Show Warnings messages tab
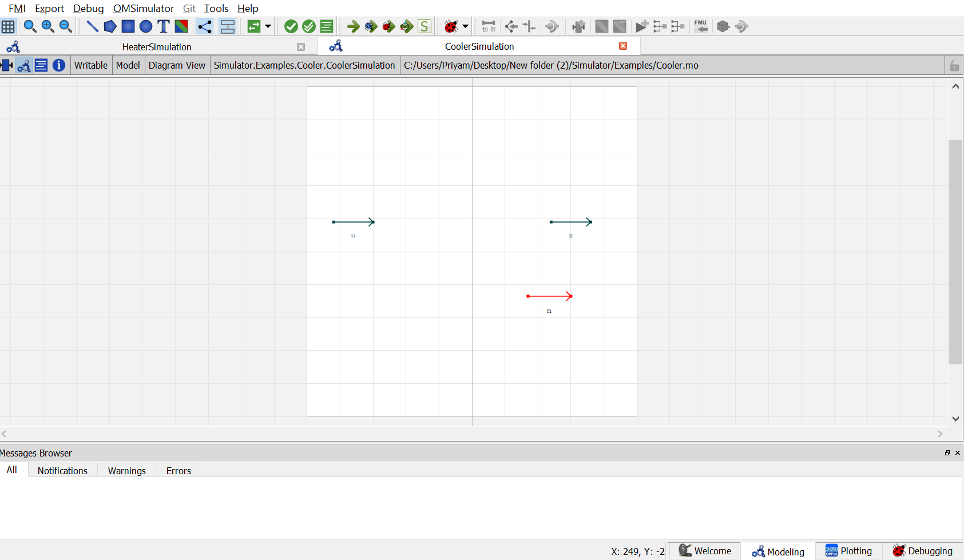Image resolution: width=964 pixels, height=560 pixels. coord(127,471)
